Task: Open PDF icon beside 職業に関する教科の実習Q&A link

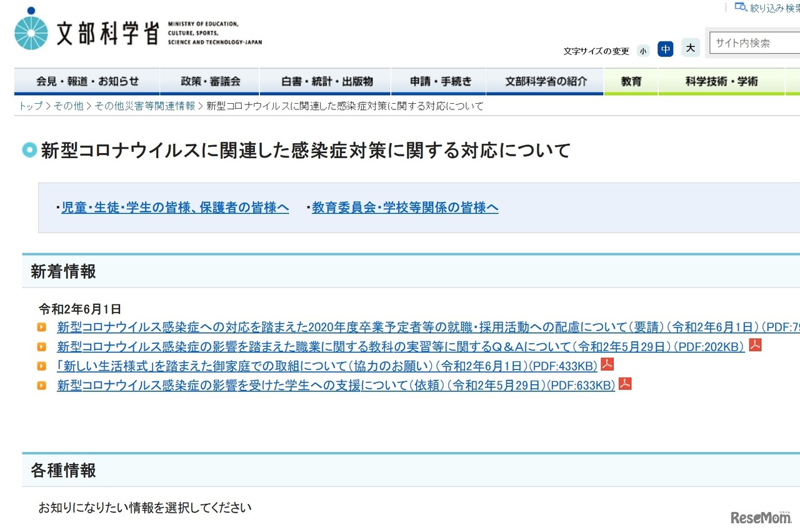Action: click(x=755, y=344)
